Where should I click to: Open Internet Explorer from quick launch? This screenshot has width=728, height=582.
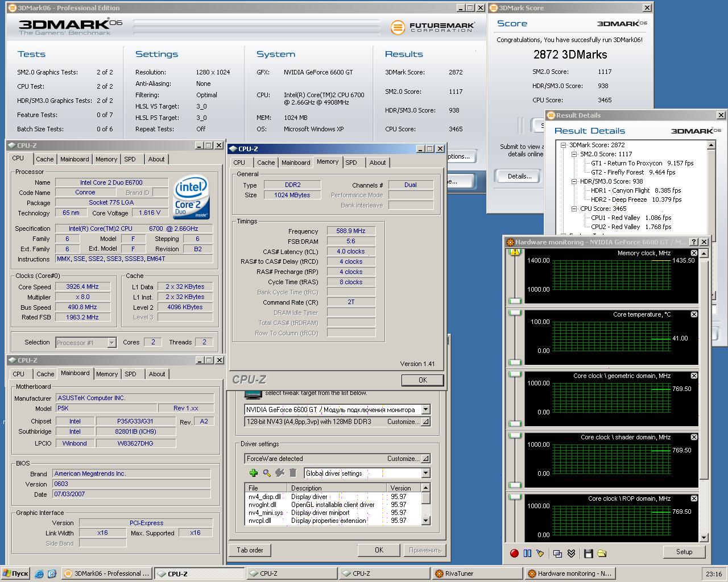point(39,573)
